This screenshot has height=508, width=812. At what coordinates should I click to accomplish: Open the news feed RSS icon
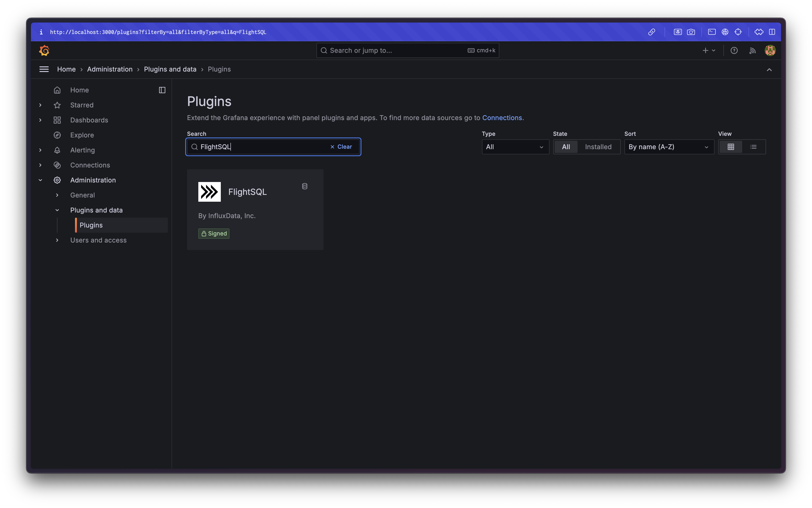tap(752, 50)
